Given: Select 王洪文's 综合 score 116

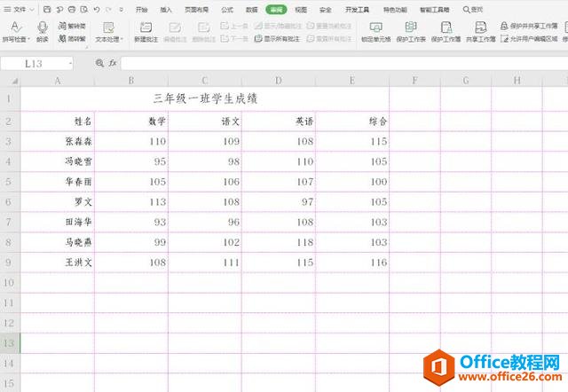Looking at the screenshot, I should tap(352, 263).
